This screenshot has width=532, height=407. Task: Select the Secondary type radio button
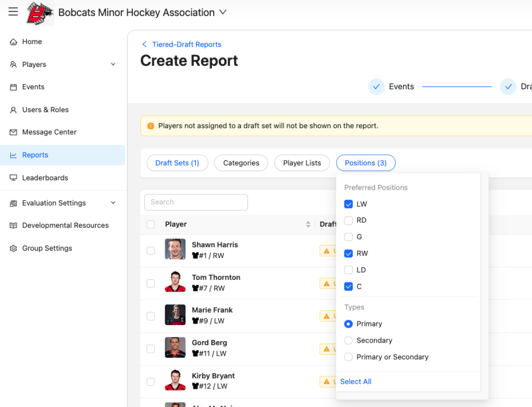pos(349,341)
